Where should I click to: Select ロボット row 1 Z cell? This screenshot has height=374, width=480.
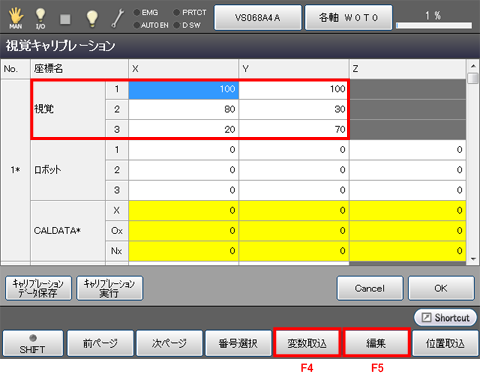point(408,150)
